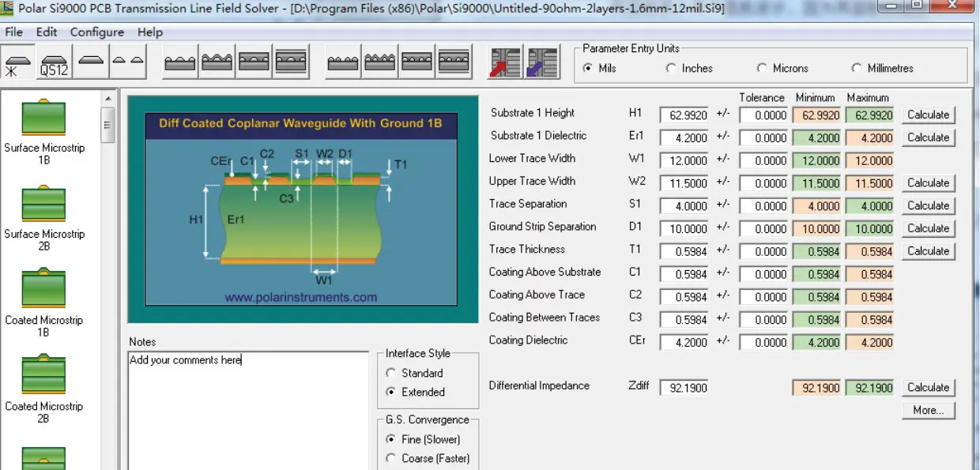
Task: Select the single trace structure toolbar icon
Action: pos(91,62)
